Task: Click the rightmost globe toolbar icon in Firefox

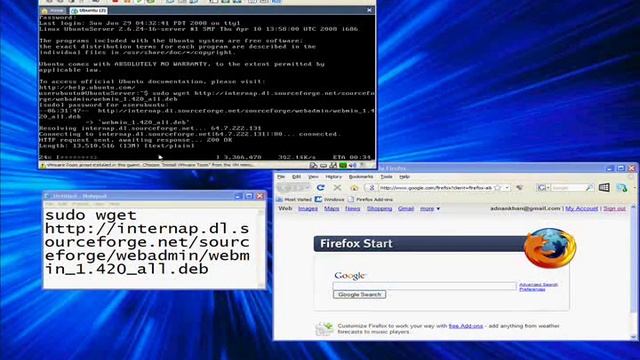Action: 622,187
